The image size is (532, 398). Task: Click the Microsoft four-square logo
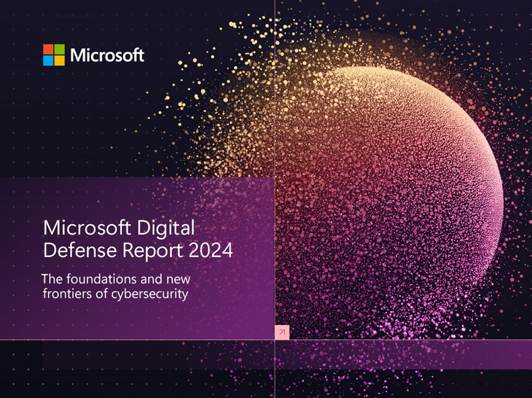(54, 55)
